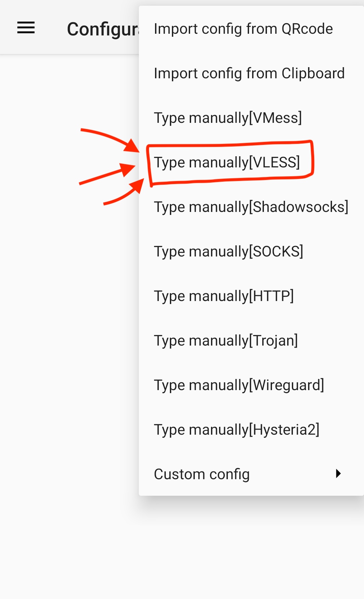Click the red hand-drawn rectangle's right edge
The height and width of the screenshot is (599, 364).
(x=312, y=159)
